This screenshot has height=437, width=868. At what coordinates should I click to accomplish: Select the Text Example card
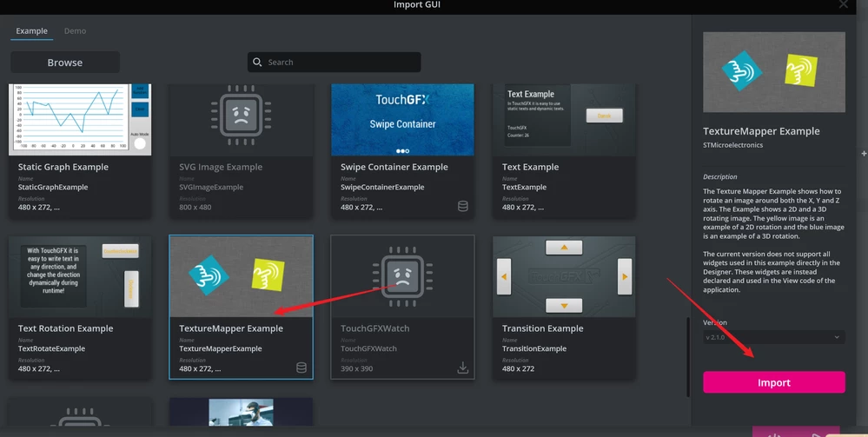564,150
